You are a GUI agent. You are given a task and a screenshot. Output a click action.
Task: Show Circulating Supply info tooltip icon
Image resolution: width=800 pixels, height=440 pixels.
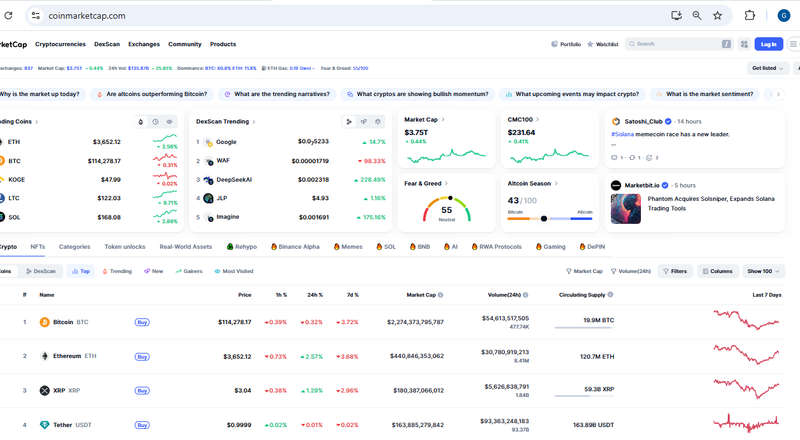coord(610,295)
